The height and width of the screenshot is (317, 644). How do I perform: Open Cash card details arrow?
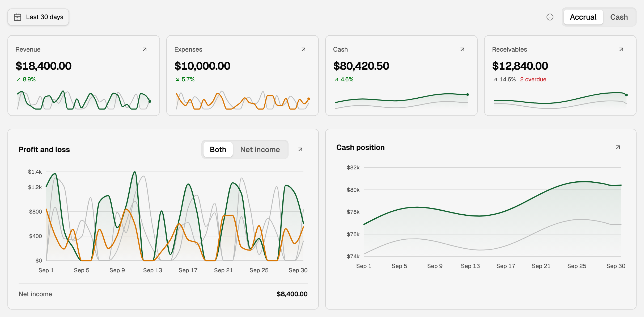tap(462, 49)
